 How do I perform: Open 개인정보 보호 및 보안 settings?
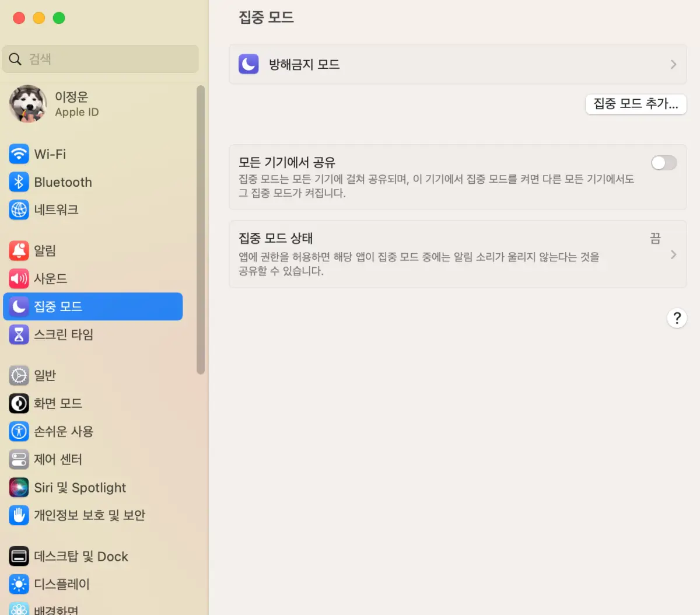[18, 515]
